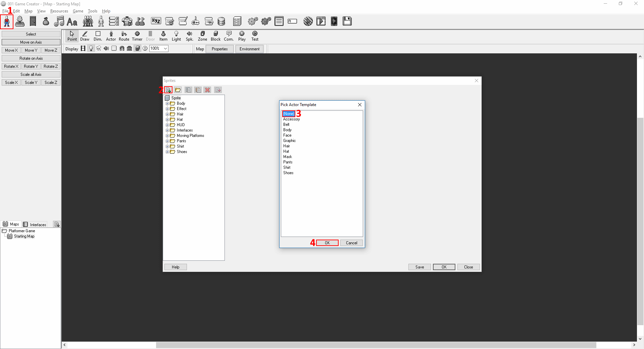644x349 pixels.
Task: Select the Light tool
Action: tap(177, 36)
